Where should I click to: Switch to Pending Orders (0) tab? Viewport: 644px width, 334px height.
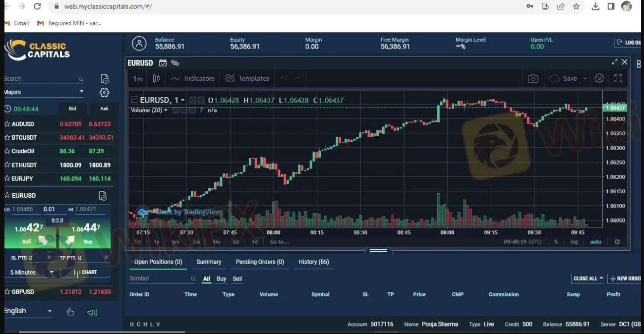point(260,262)
